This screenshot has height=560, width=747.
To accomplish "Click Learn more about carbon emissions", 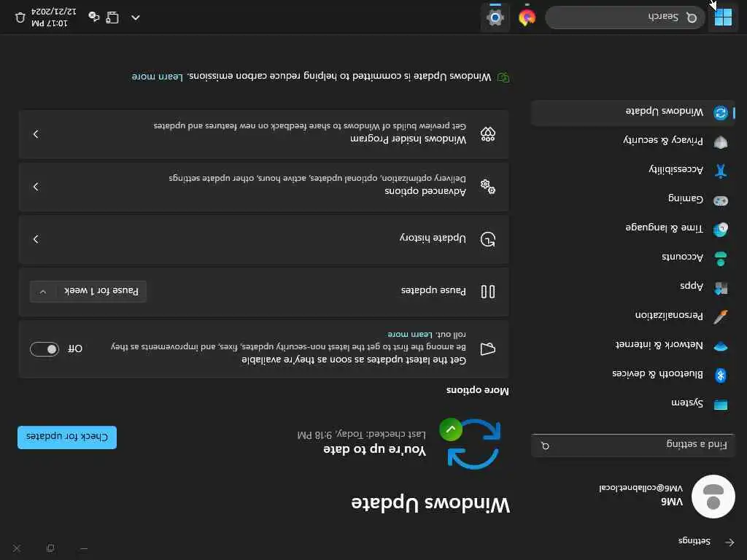I will click(158, 77).
